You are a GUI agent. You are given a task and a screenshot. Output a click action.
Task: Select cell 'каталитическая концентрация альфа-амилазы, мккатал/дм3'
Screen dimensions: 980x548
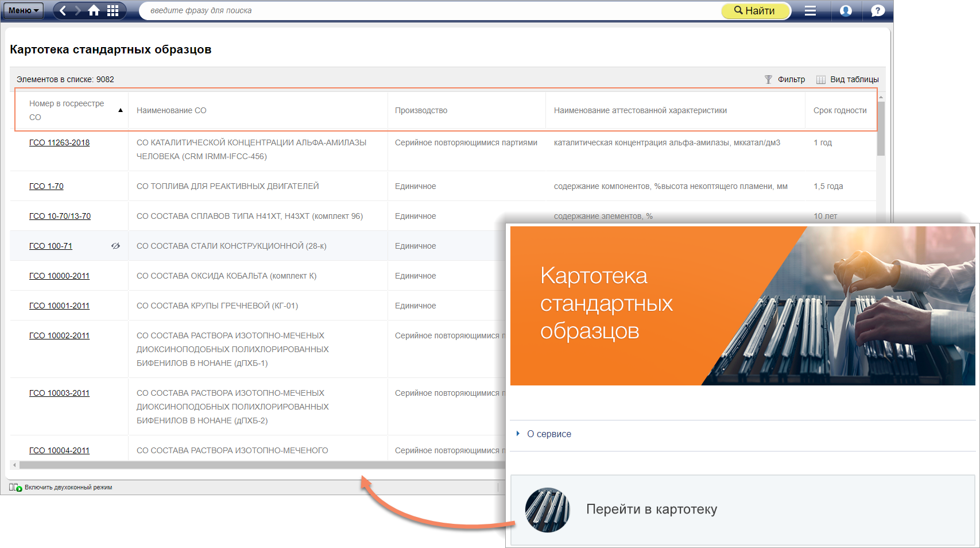tap(667, 142)
